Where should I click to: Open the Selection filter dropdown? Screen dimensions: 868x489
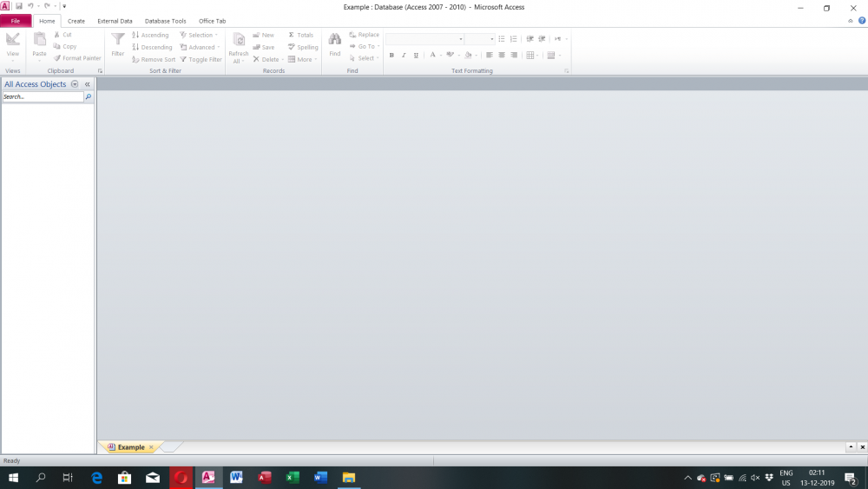(199, 35)
